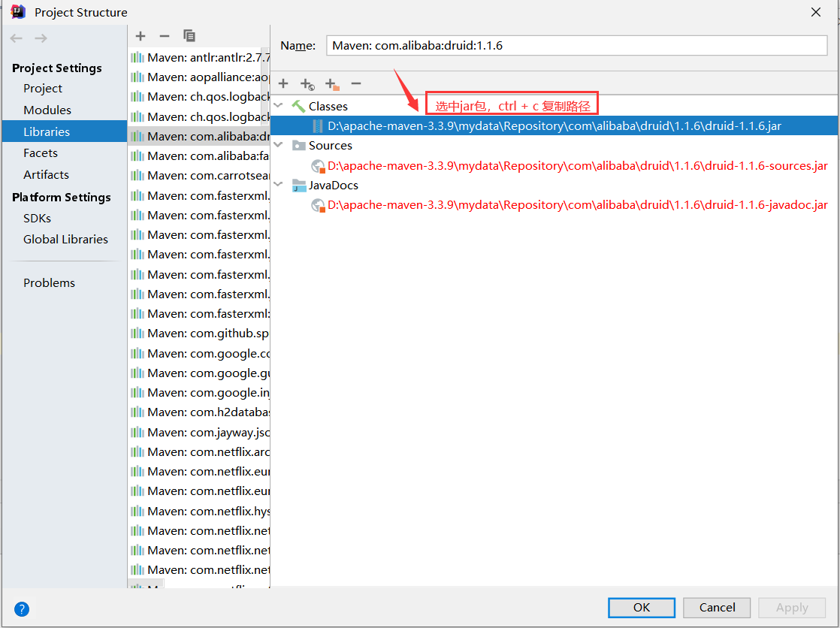Collapse the JavaDocs section
Viewport: 840px width, 628px height.
click(276, 185)
